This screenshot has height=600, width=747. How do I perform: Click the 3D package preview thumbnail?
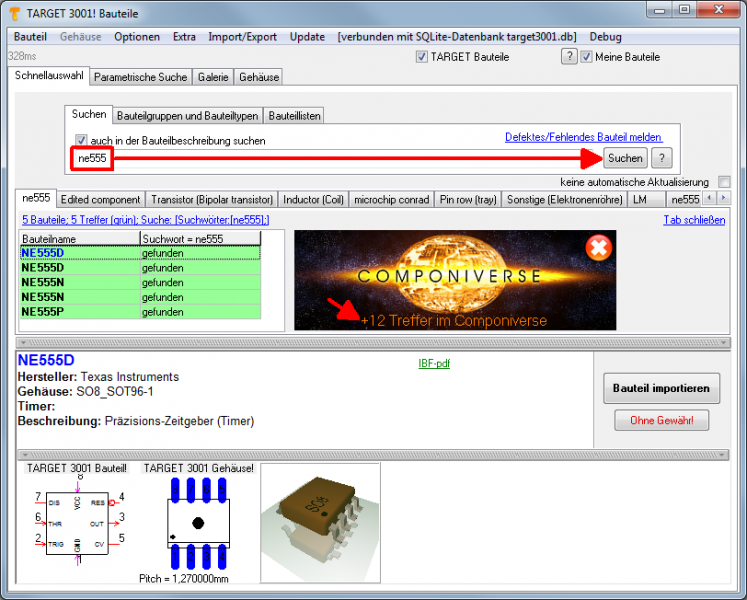(320, 522)
